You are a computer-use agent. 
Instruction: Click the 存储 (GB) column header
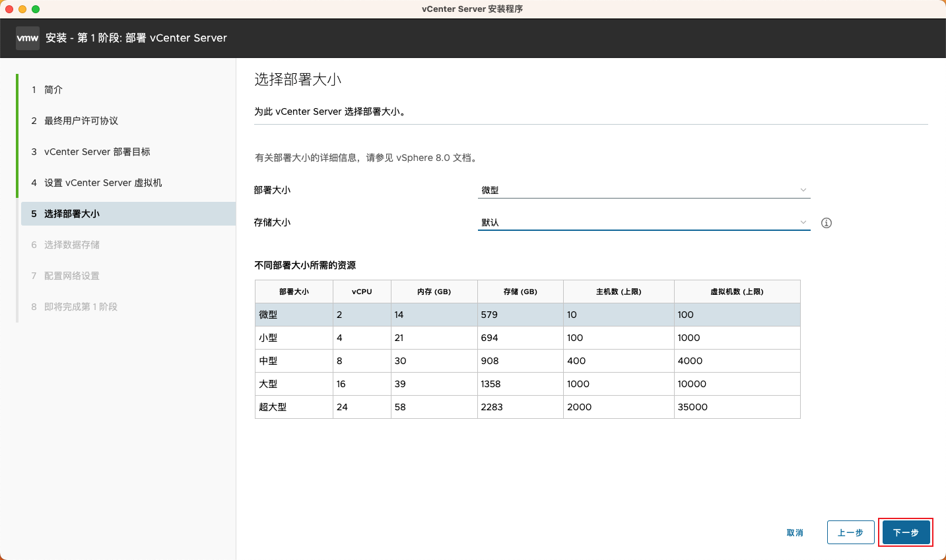point(520,292)
